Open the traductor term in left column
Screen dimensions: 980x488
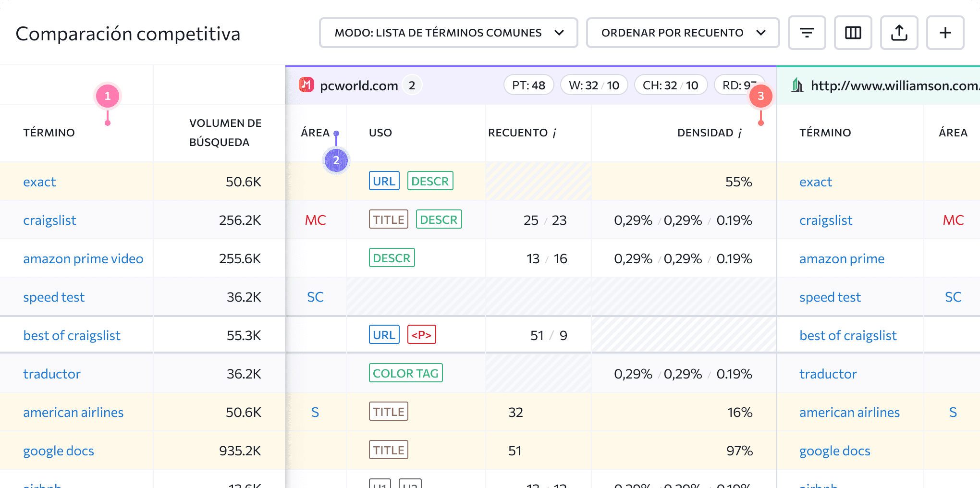52,374
